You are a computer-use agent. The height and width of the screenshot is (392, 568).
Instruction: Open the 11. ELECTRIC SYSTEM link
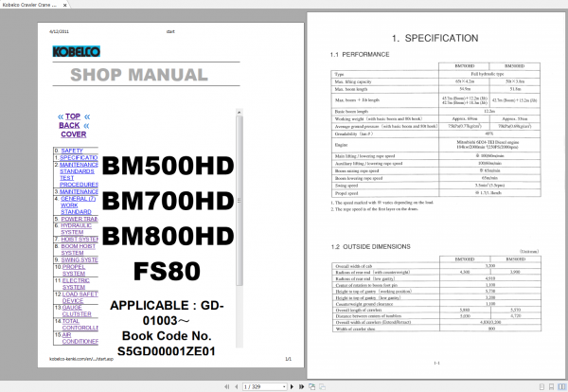click(x=76, y=284)
